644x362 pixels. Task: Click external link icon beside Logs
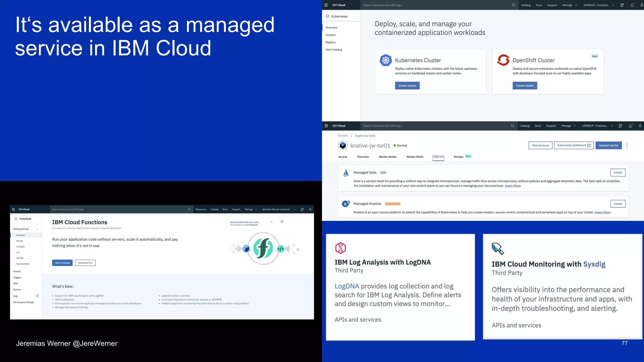pyautogui.click(x=37, y=296)
